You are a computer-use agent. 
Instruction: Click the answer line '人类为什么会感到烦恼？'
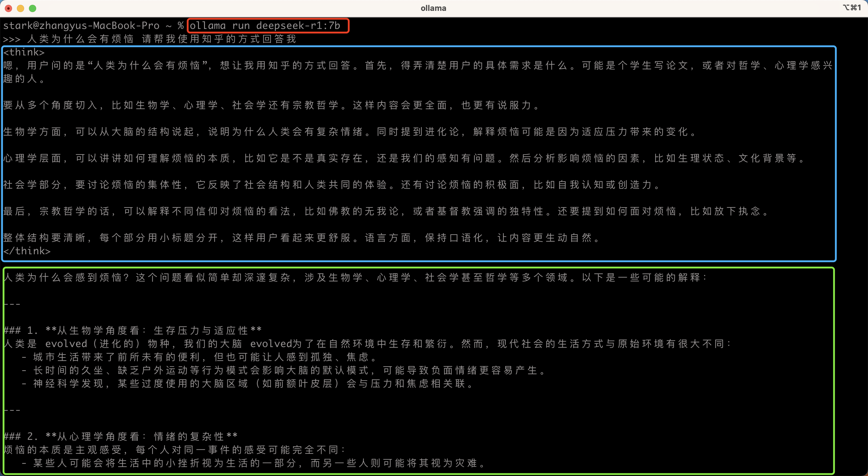(356, 277)
